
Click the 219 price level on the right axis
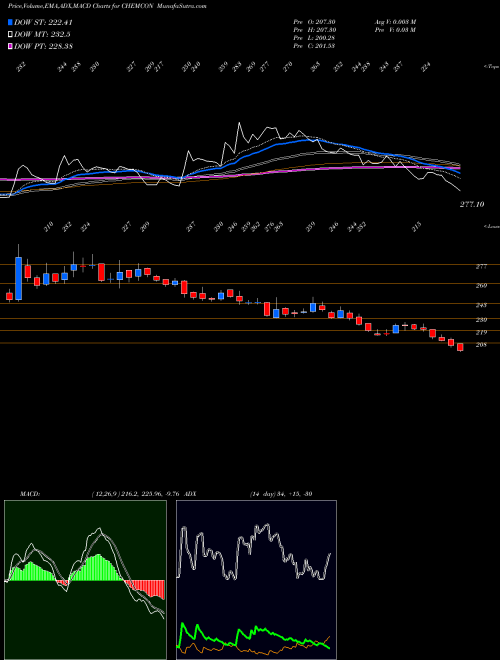(x=482, y=333)
